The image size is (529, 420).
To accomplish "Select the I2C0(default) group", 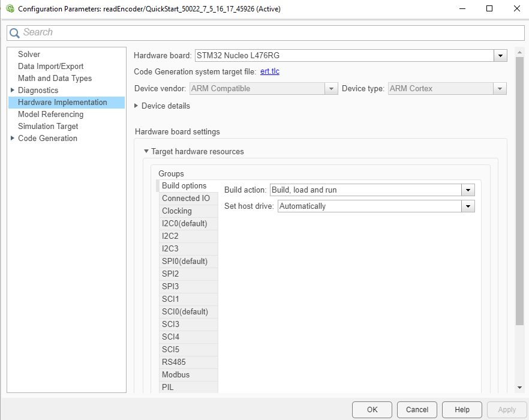I will (x=188, y=224).
